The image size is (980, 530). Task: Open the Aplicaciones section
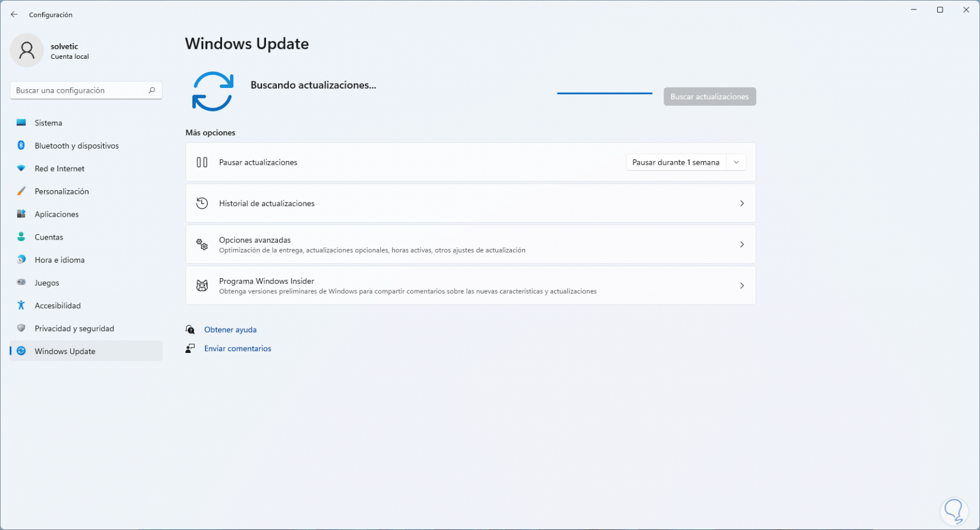(86, 214)
